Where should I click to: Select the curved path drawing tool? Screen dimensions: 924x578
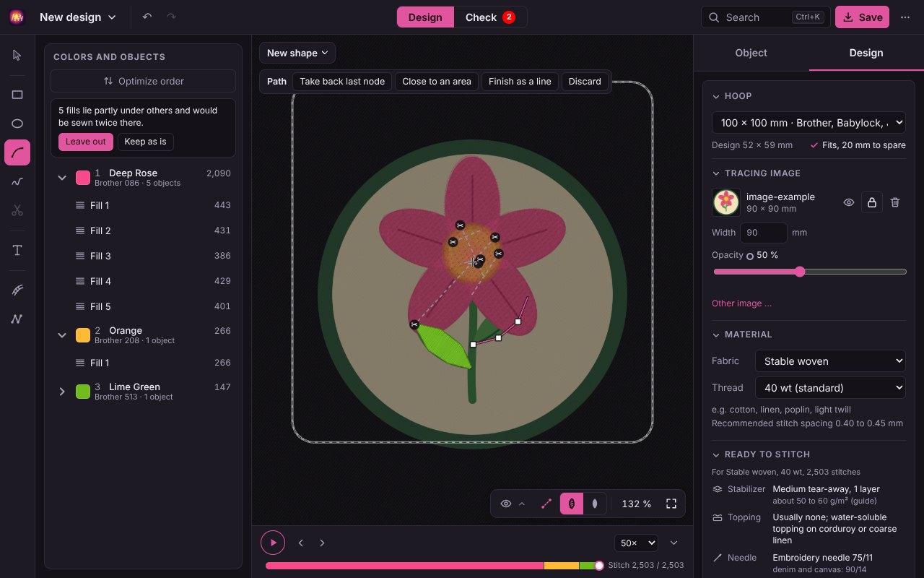tap(17, 152)
